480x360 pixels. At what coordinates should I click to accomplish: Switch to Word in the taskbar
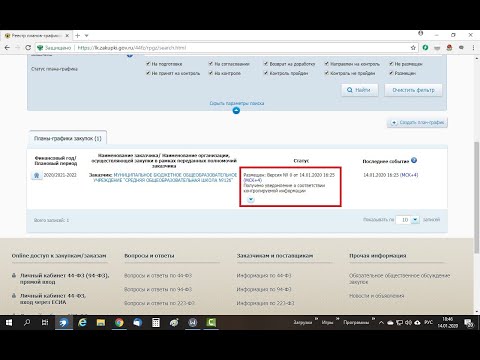[193, 323]
